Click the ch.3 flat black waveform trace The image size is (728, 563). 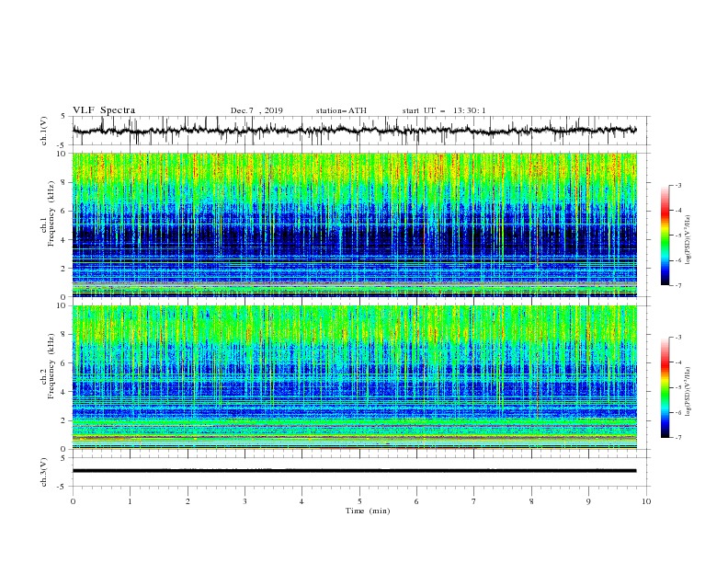tap(355, 471)
